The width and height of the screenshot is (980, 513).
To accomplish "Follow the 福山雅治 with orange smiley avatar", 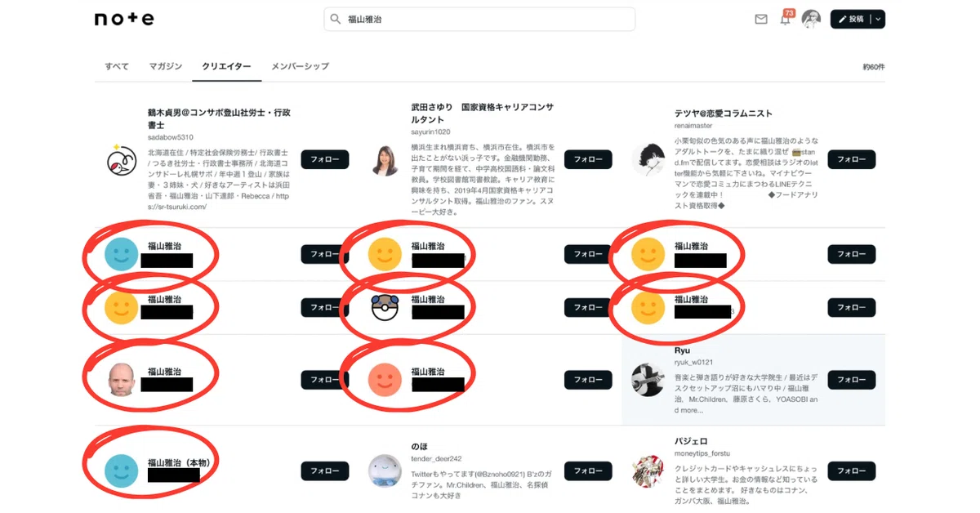I will (x=588, y=380).
